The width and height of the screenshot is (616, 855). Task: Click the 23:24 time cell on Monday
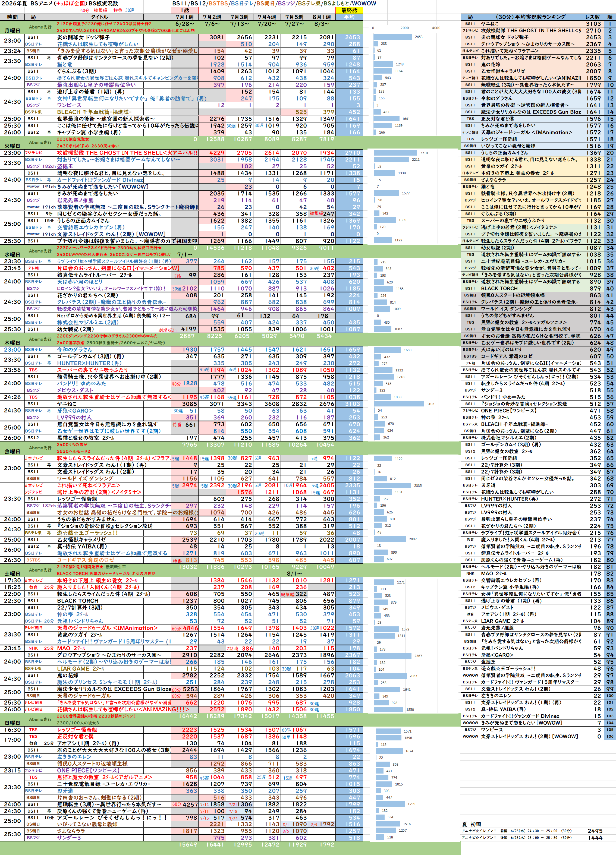click(12, 51)
